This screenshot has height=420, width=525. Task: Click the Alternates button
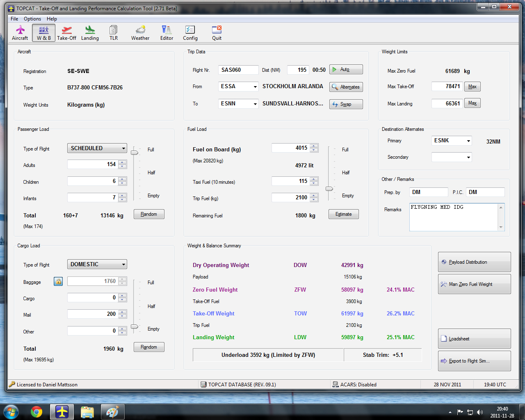[x=346, y=87]
